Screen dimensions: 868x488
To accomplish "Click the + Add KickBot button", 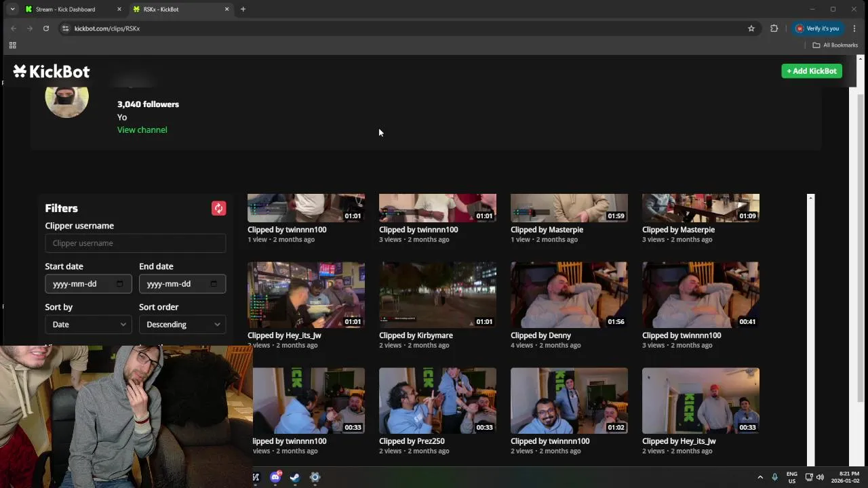I will pyautogui.click(x=812, y=71).
